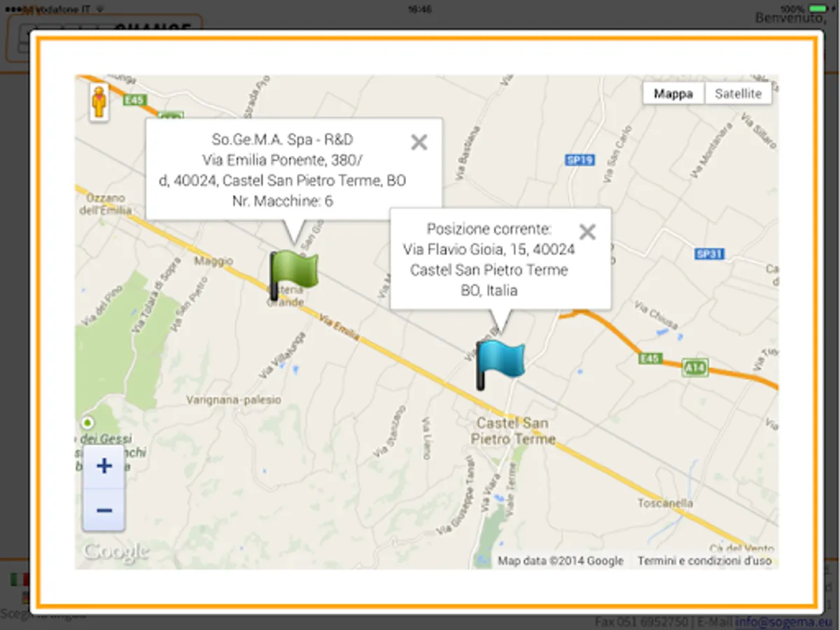
Task: Switch map view to Mappa
Action: click(673, 94)
